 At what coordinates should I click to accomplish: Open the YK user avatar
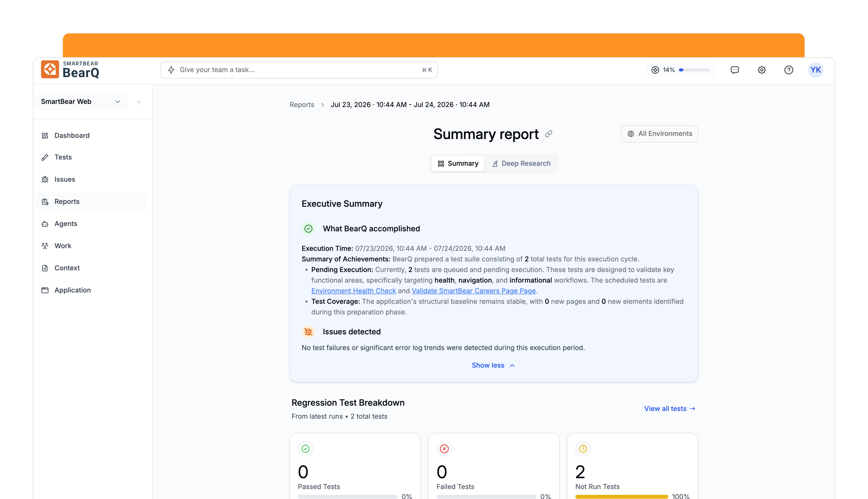[816, 70]
